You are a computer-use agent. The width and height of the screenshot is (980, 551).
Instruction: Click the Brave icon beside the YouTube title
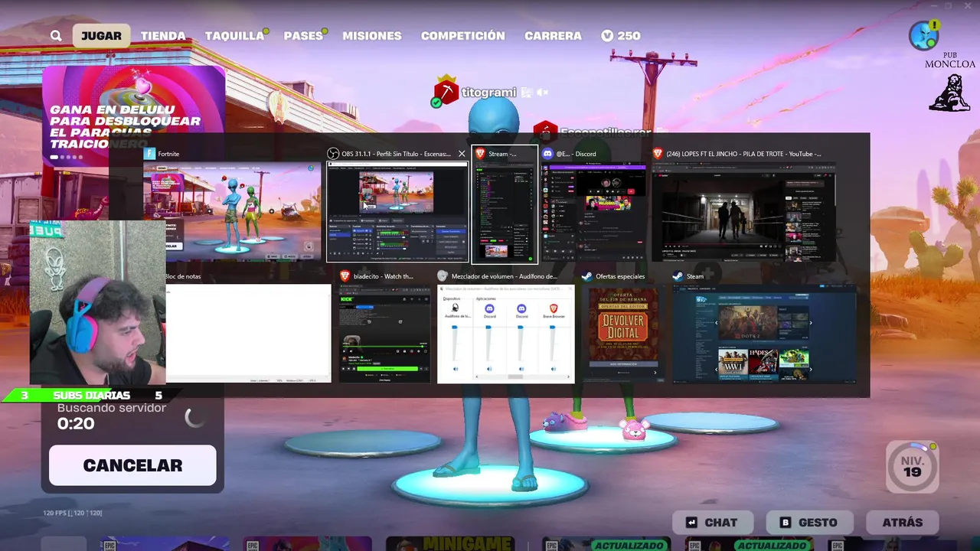click(658, 154)
